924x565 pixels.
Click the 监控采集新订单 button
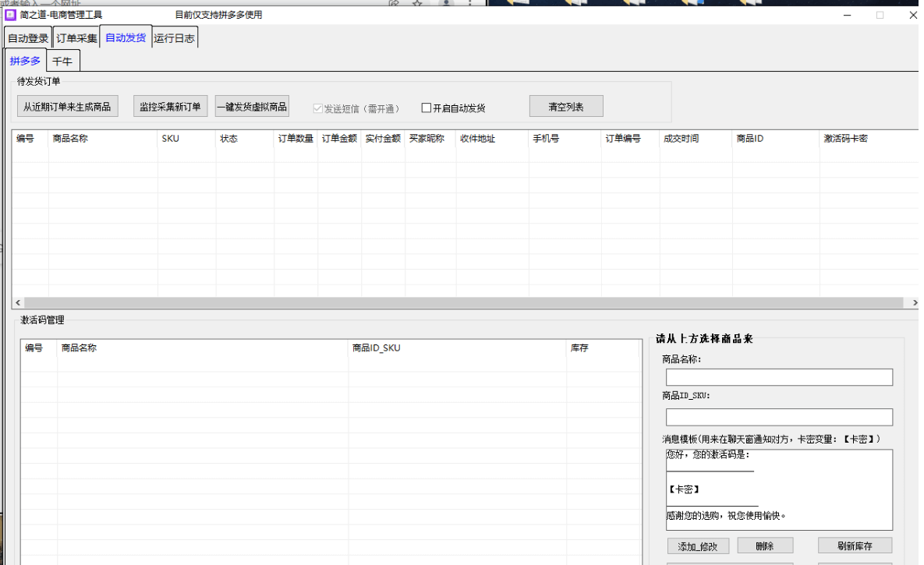[170, 106]
